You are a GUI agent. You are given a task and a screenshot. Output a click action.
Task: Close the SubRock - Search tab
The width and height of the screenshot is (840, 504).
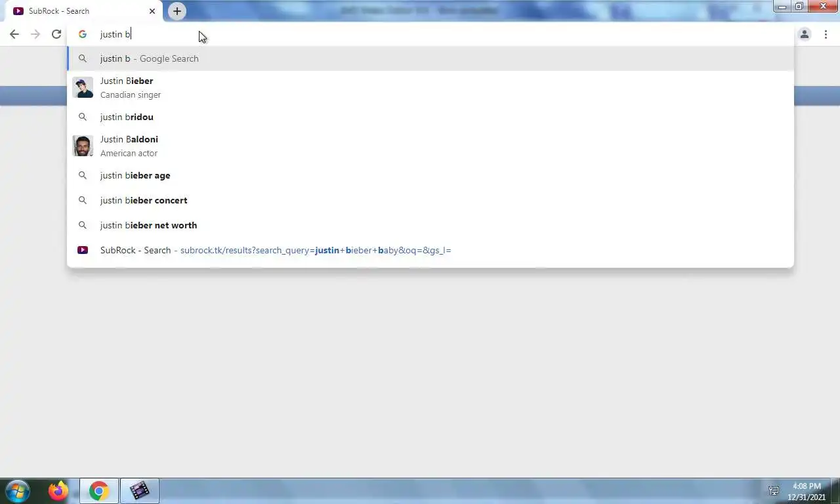(152, 11)
